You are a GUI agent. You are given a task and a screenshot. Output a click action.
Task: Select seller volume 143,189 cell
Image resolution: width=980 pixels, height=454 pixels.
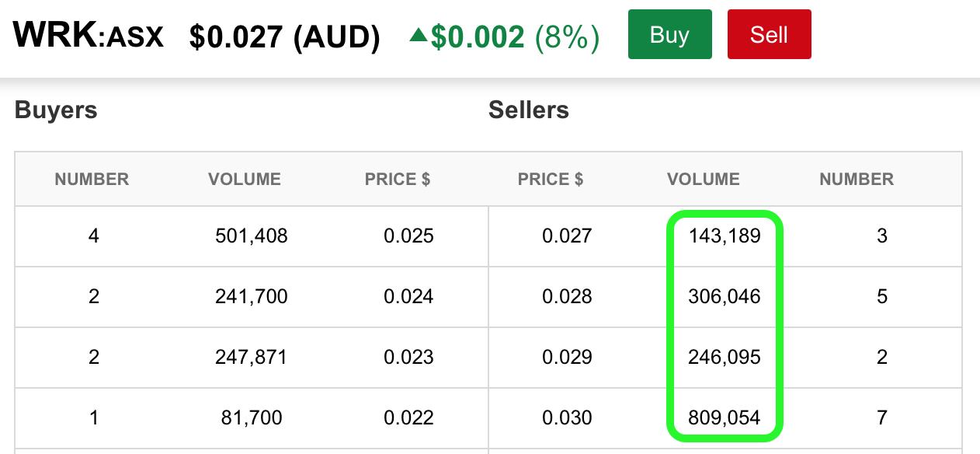pyautogui.click(x=725, y=236)
